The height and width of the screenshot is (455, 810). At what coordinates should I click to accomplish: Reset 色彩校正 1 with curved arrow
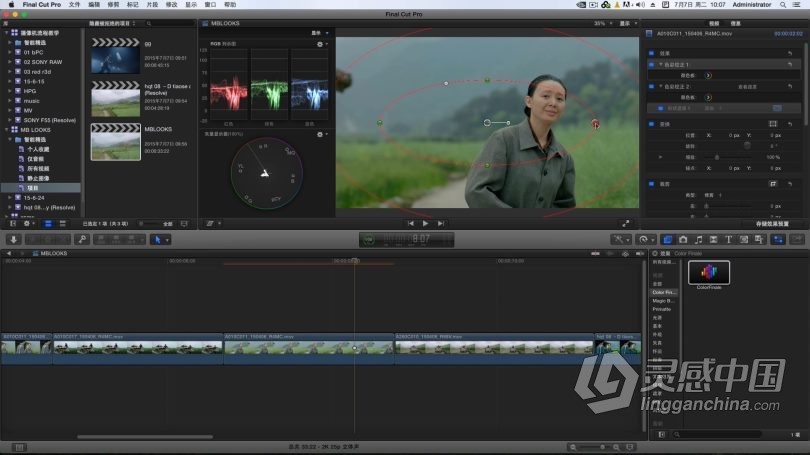[790, 65]
